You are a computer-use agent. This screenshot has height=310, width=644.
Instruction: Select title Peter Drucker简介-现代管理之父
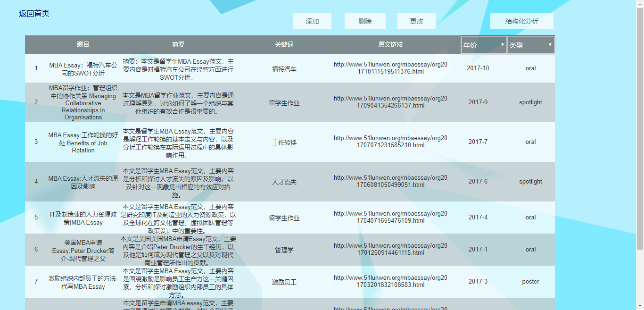click(x=83, y=250)
